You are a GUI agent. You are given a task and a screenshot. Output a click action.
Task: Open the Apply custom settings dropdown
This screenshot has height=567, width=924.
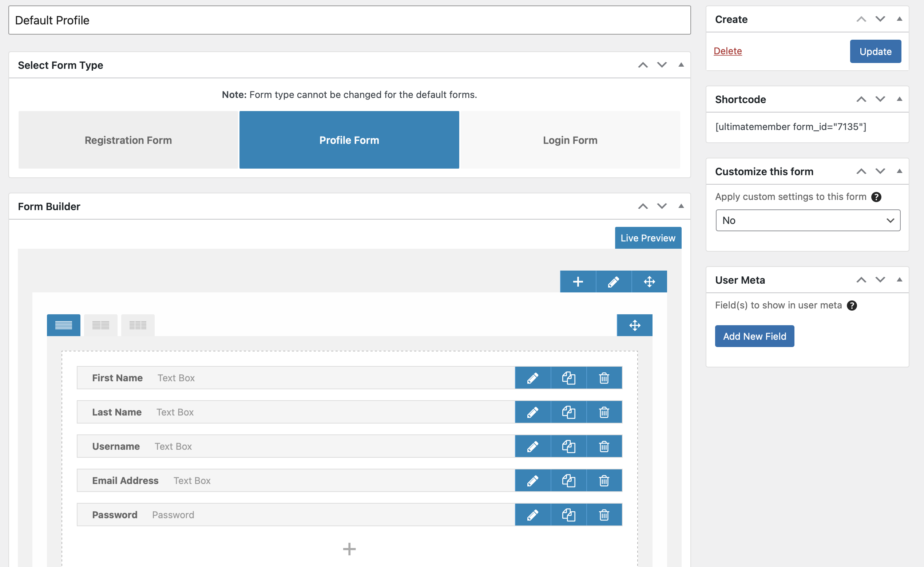pyautogui.click(x=807, y=220)
